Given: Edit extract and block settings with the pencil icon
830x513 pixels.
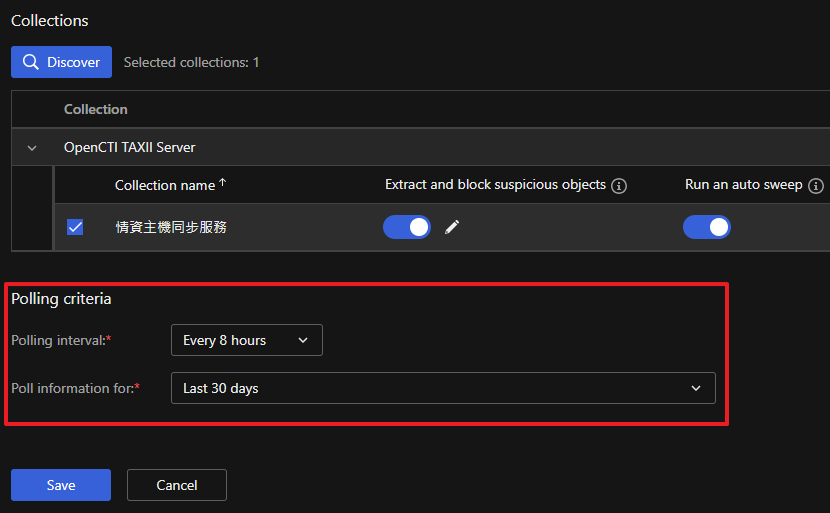Looking at the screenshot, I should click(452, 227).
